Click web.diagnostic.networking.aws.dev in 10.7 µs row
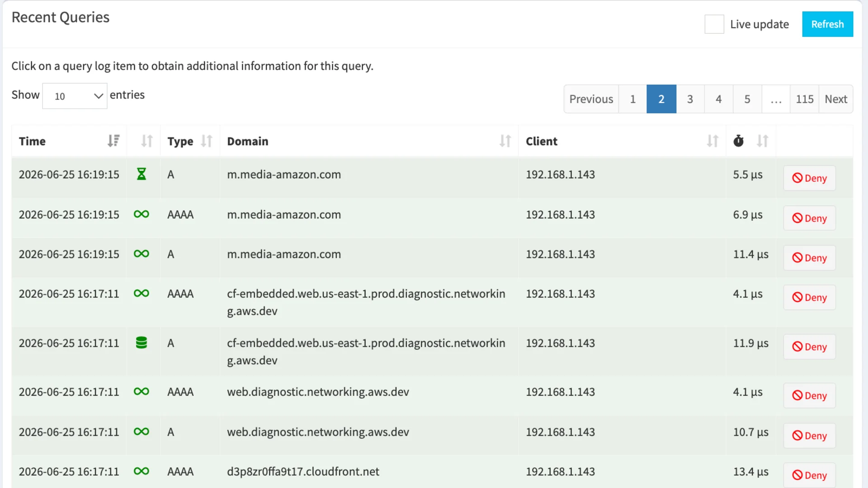 (x=318, y=432)
